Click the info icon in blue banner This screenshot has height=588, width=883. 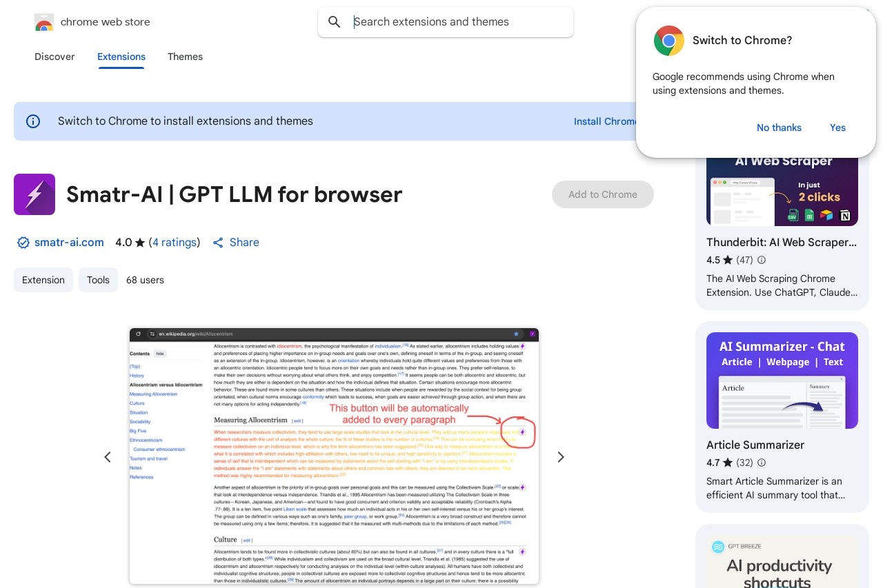(33, 121)
